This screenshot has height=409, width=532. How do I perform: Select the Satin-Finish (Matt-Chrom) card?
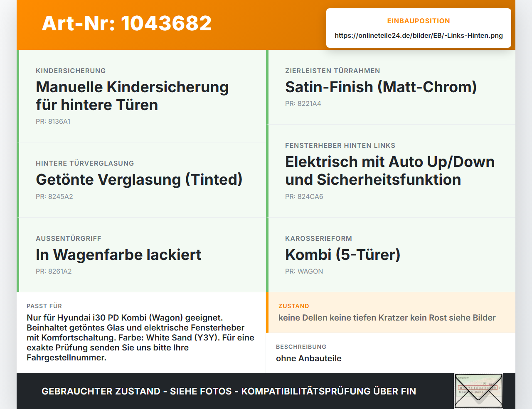(x=391, y=87)
